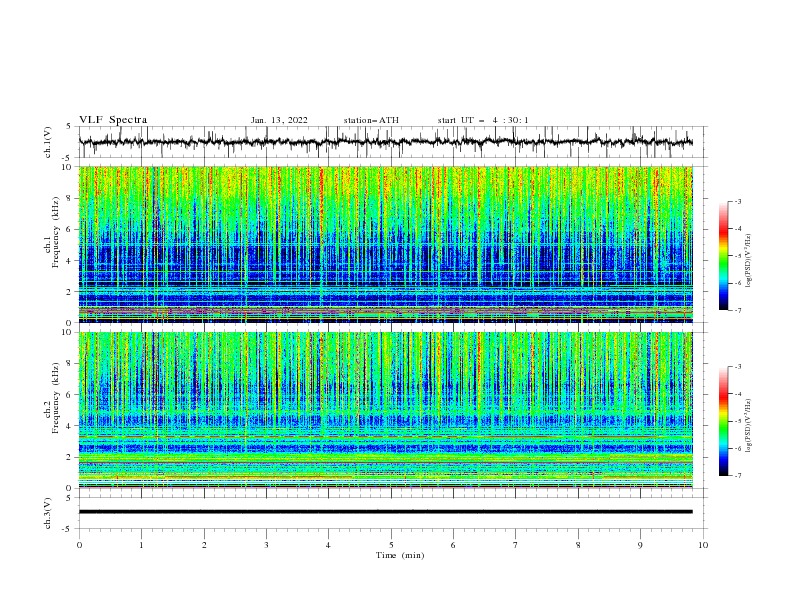Click the "5" tick on ch.1(V) axis
792x612 pixels.
pyautogui.click(x=70, y=127)
